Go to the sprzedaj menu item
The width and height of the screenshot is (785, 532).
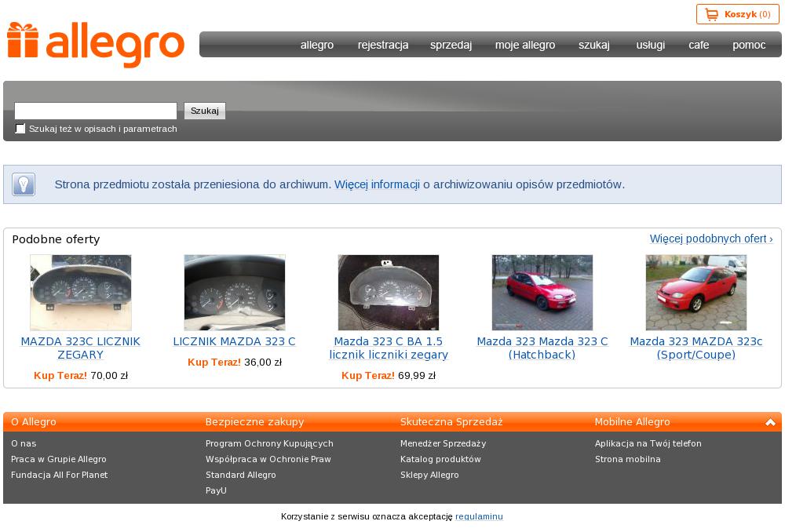click(451, 45)
